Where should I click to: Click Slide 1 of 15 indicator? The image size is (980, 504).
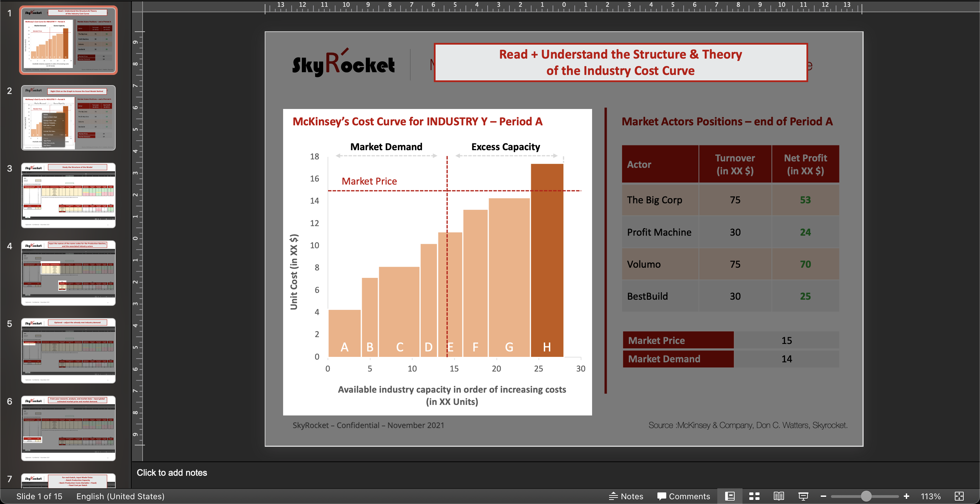[39, 496]
